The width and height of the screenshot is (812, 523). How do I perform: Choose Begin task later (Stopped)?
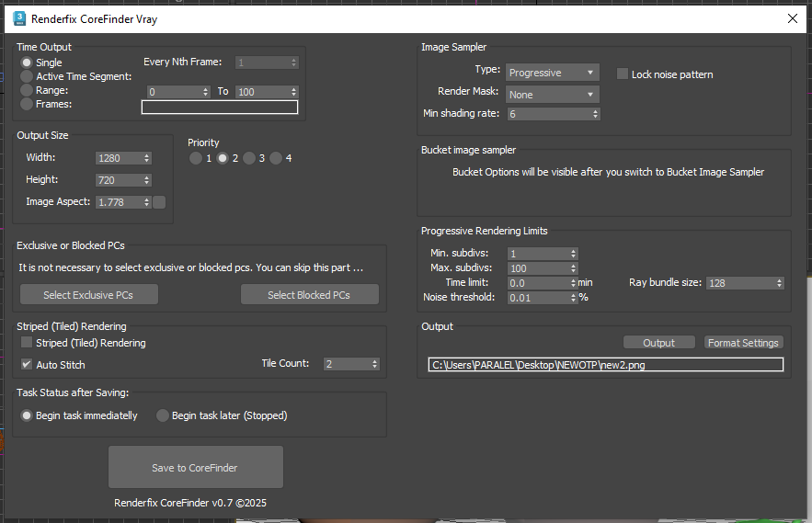click(x=163, y=415)
